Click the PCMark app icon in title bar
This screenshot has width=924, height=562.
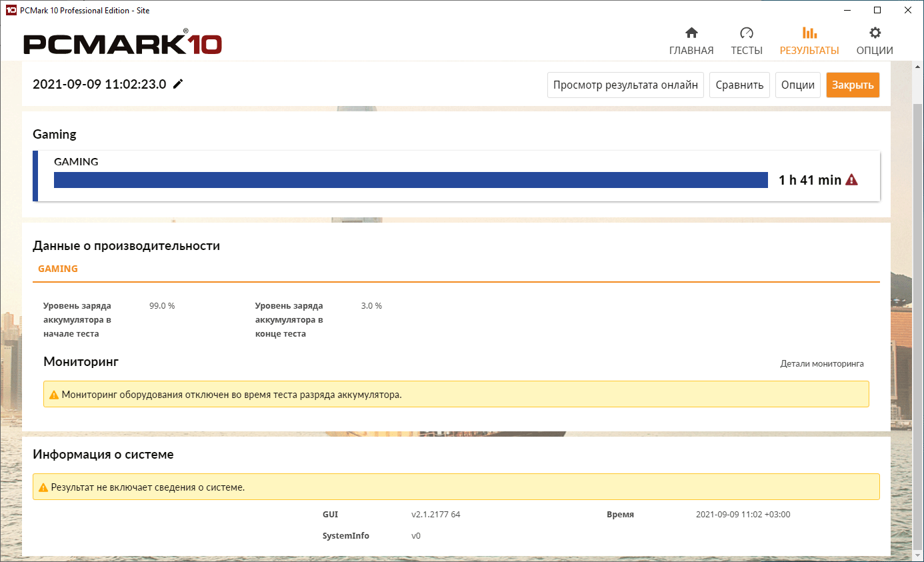click(x=11, y=11)
